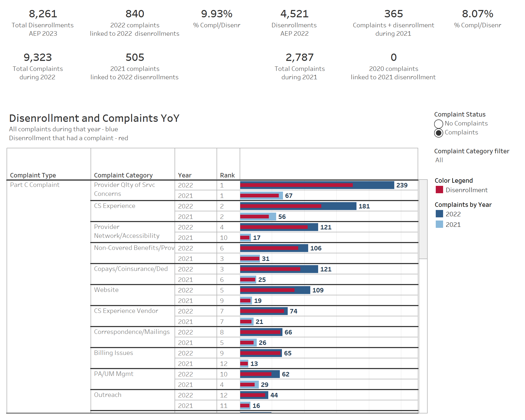Click the Disenrollment and Complaints YoY title
The height and width of the screenshot is (420, 525).
click(x=94, y=118)
